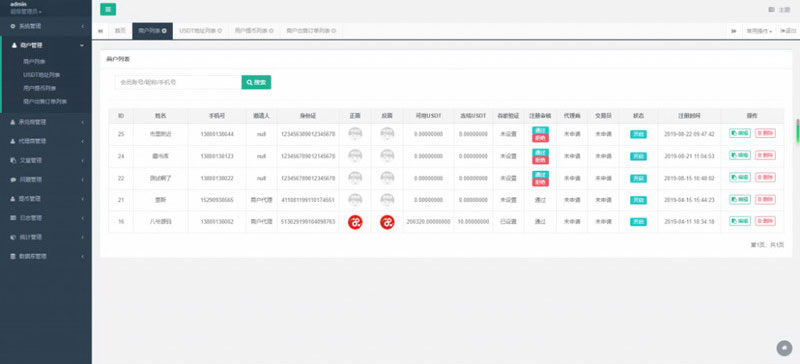The image size is (800, 364).
Task: Click the logout icon at top right
Action: click(x=788, y=31)
